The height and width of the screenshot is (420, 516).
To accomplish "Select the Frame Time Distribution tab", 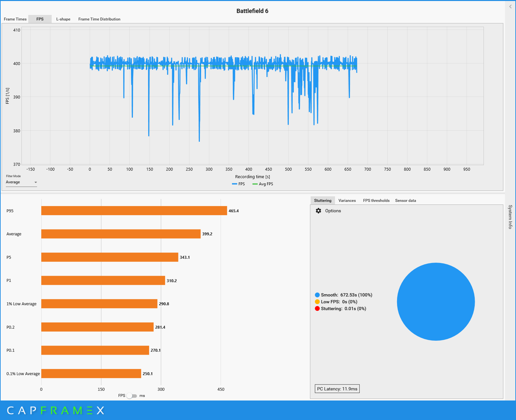I will (x=99, y=19).
